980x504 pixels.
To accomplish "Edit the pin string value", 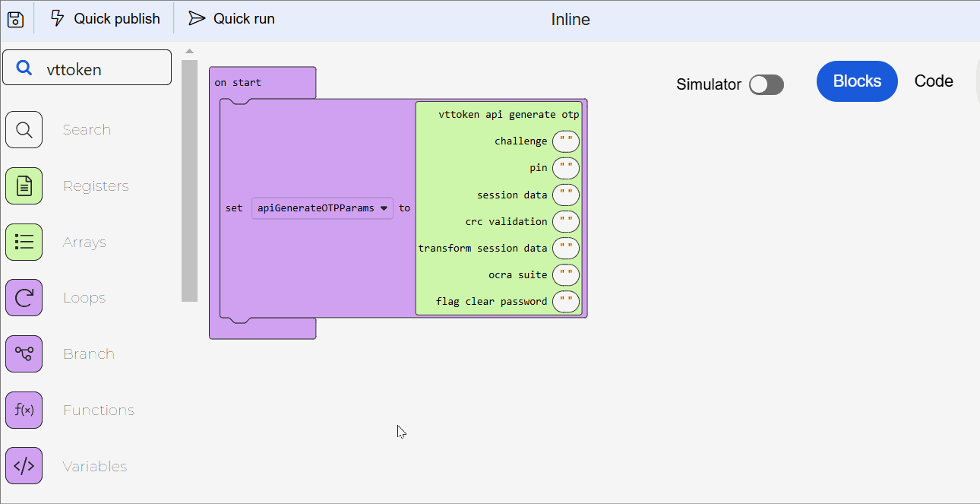I will click(x=565, y=168).
